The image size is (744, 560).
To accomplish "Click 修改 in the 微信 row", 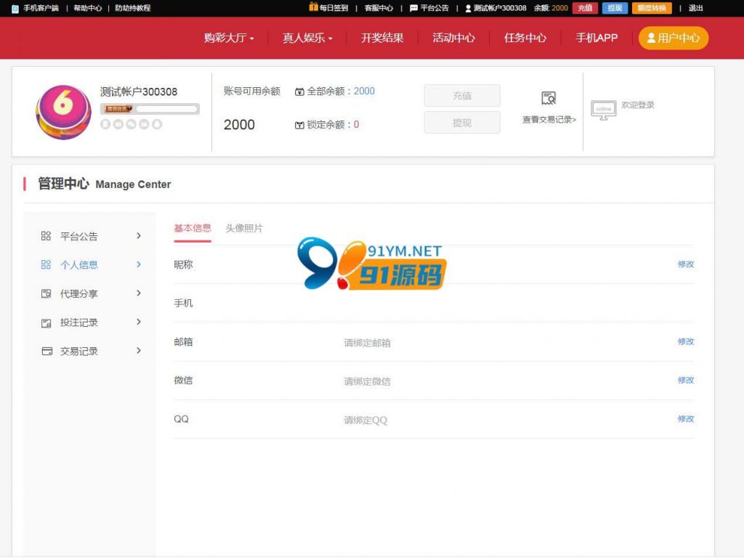I will point(686,381).
